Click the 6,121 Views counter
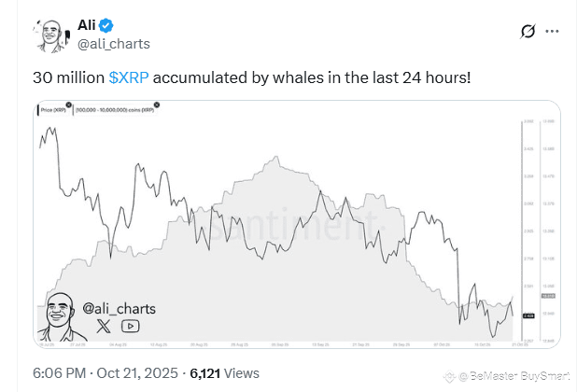Screen dimensions: 577x392 coord(224,373)
